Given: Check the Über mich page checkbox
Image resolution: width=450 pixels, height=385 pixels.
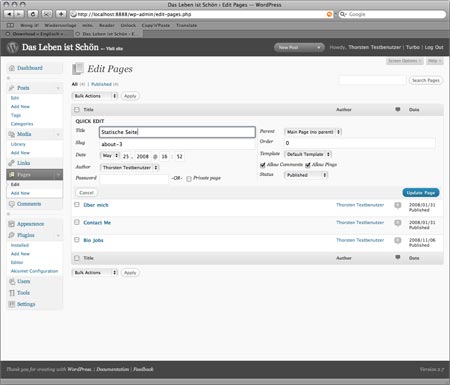Looking at the screenshot, I should click(x=77, y=205).
